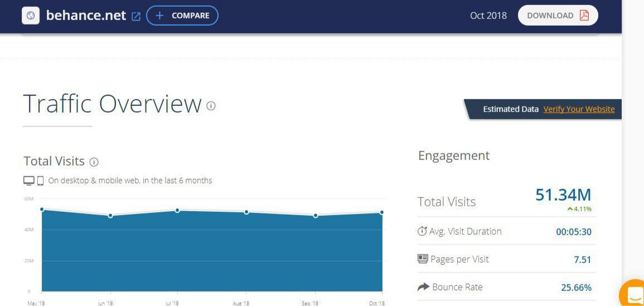Click the desktop monitor icon
The width and height of the screenshot is (644, 306).
pyautogui.click(x=29, y=181)
